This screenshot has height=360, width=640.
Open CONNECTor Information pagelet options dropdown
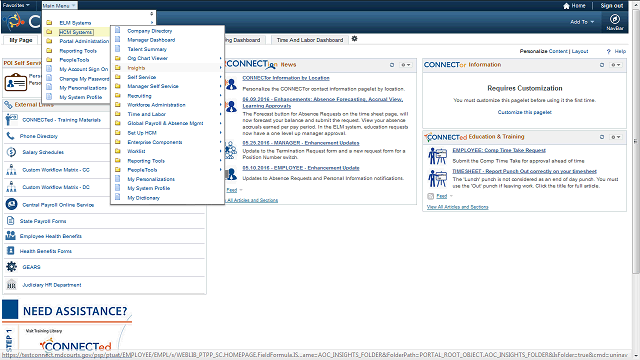pyautogui.click(x=616, y=65)
